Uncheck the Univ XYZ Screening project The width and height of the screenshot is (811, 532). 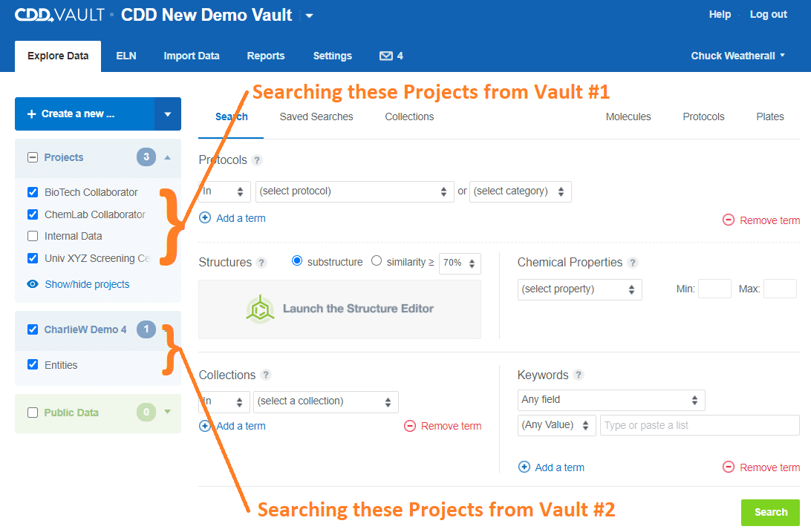pos(33,258)
